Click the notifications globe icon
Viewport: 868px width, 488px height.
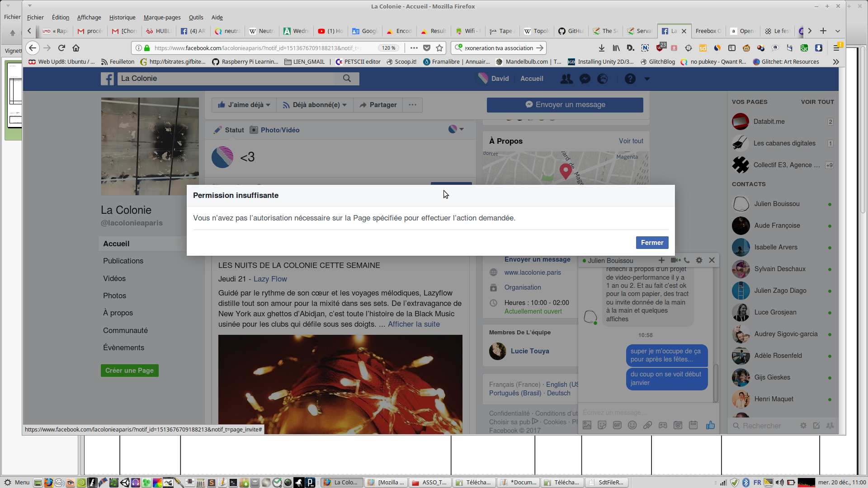pos(603,79)
